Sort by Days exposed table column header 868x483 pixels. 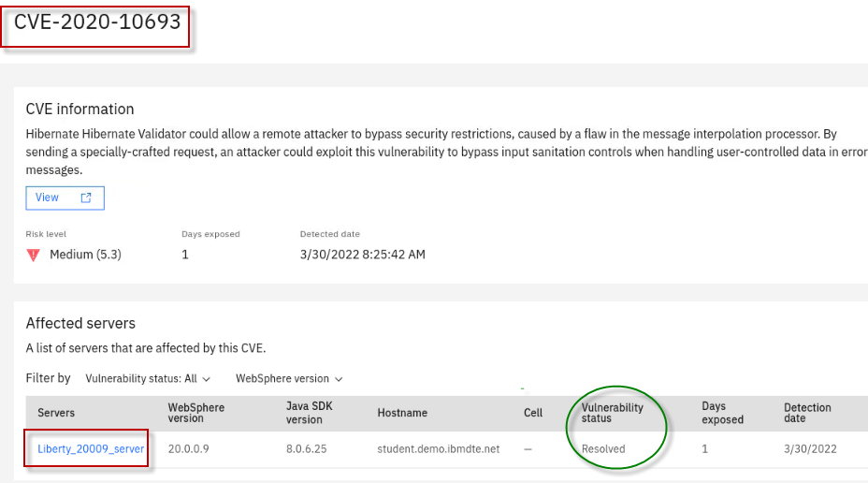[x=722, y=413]
